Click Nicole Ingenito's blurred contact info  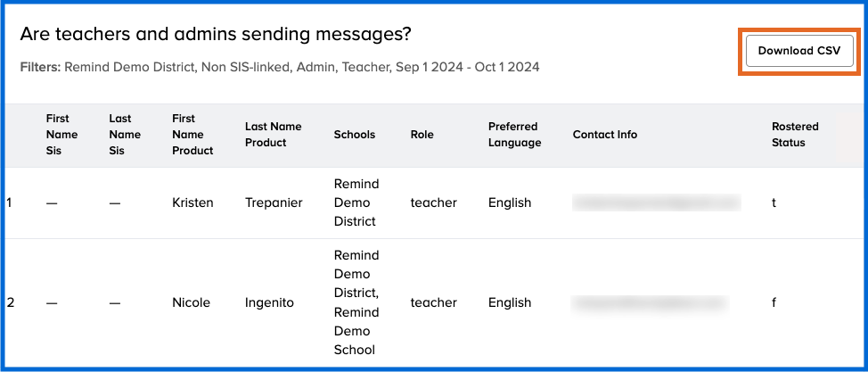click(650, 303)
